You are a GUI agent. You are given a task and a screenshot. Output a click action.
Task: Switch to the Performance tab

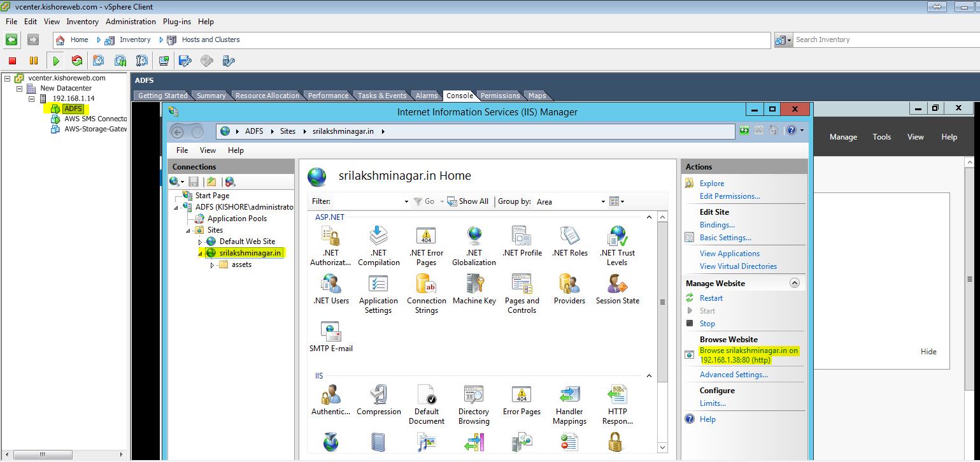tap(328, 96)
